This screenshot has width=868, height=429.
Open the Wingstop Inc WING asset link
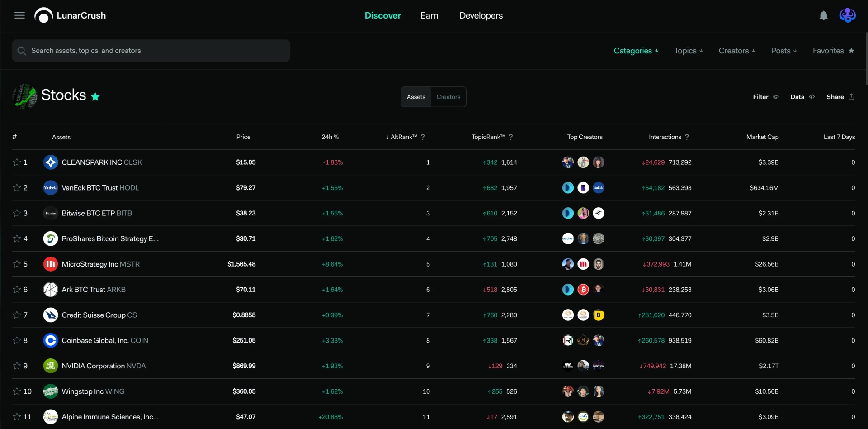point(93,391)
